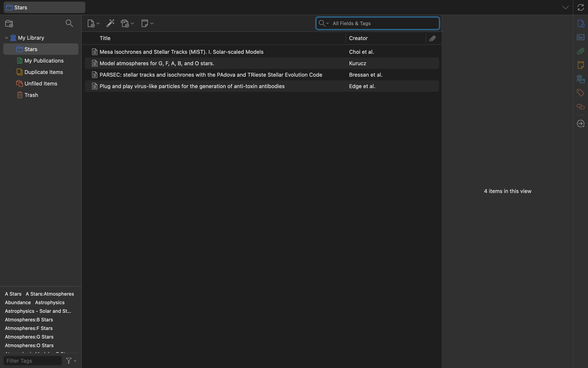The width and height of the screenshot is (588, 368).
Task: Open the Attachments pane icon
Action: 581,51
